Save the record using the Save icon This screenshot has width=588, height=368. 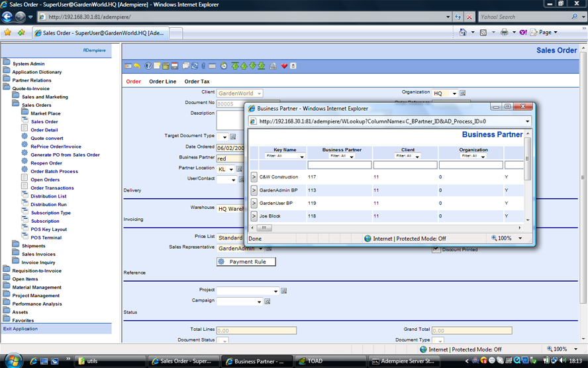click(174, 66)
